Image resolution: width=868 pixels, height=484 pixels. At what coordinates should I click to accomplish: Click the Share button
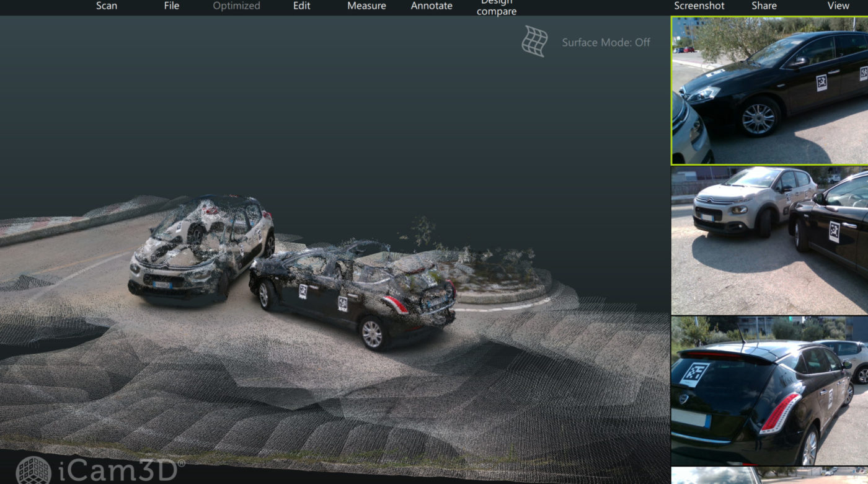764,6
